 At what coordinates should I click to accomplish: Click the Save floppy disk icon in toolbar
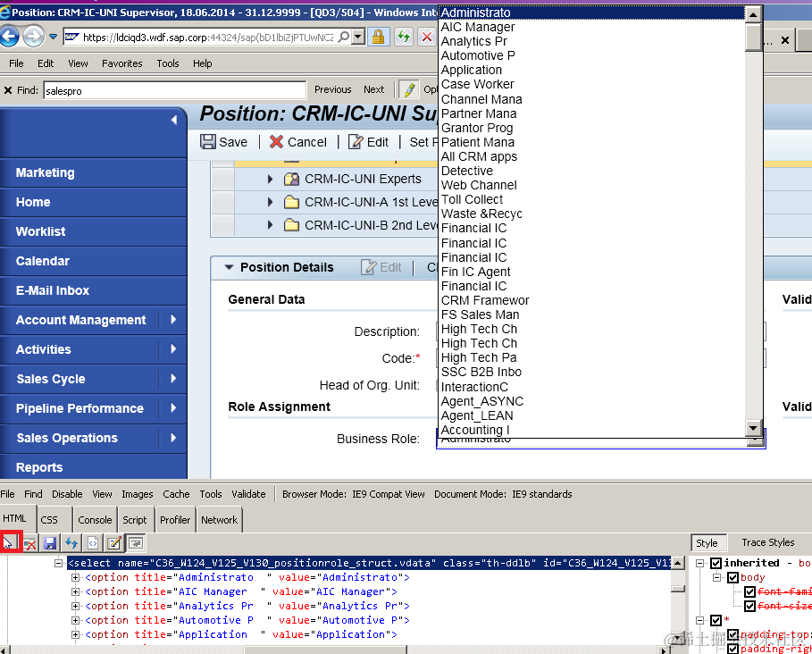pyautogui.click(x=208, y=141)
